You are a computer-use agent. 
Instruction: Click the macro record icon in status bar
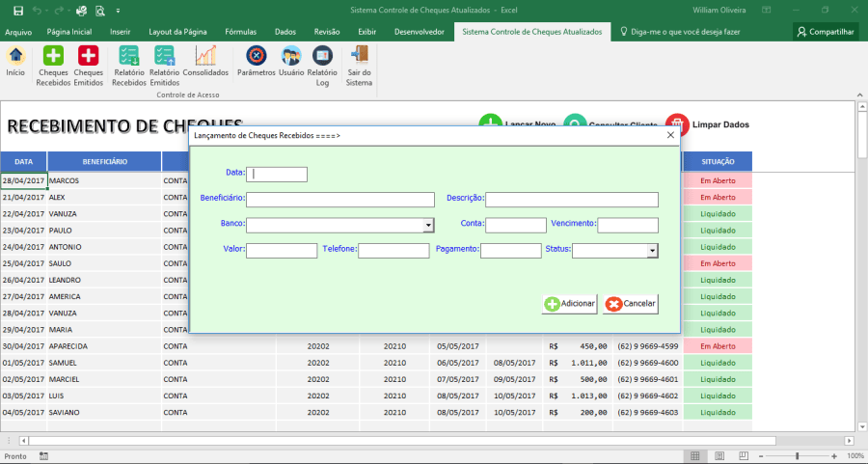(x=43, y=456)
